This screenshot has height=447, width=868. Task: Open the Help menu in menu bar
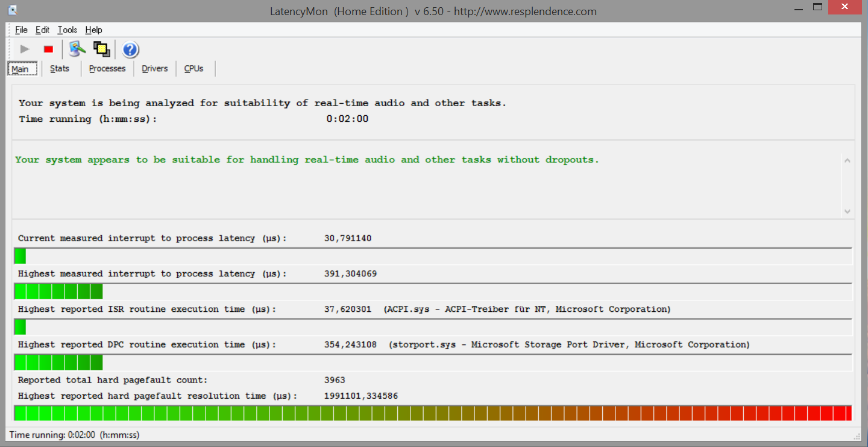pyautogui.click(x=93, y=30)
